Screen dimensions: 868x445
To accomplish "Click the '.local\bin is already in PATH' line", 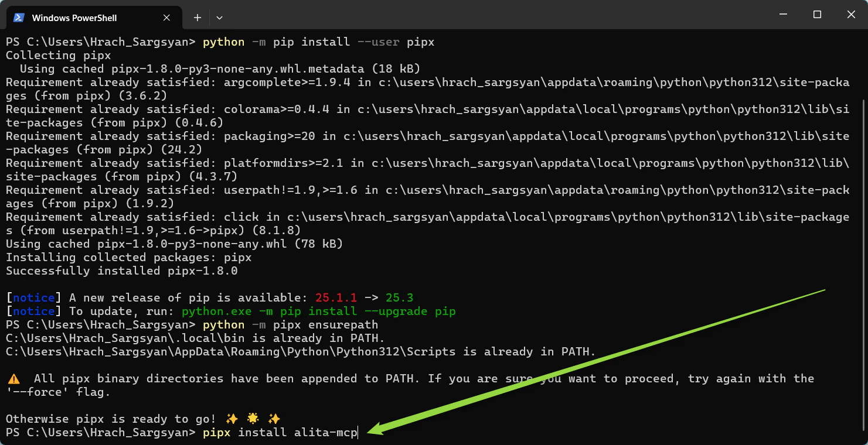I will click(195, 338).
